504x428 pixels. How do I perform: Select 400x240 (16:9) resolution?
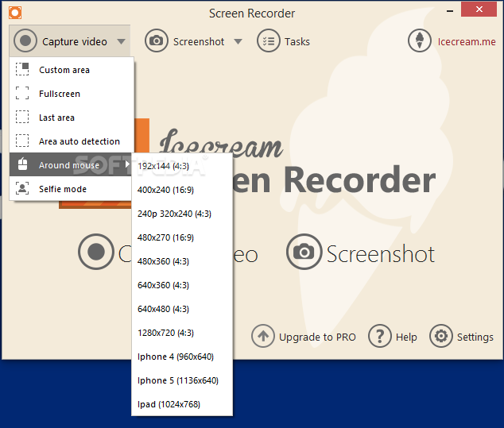click(x=182, y=190)
